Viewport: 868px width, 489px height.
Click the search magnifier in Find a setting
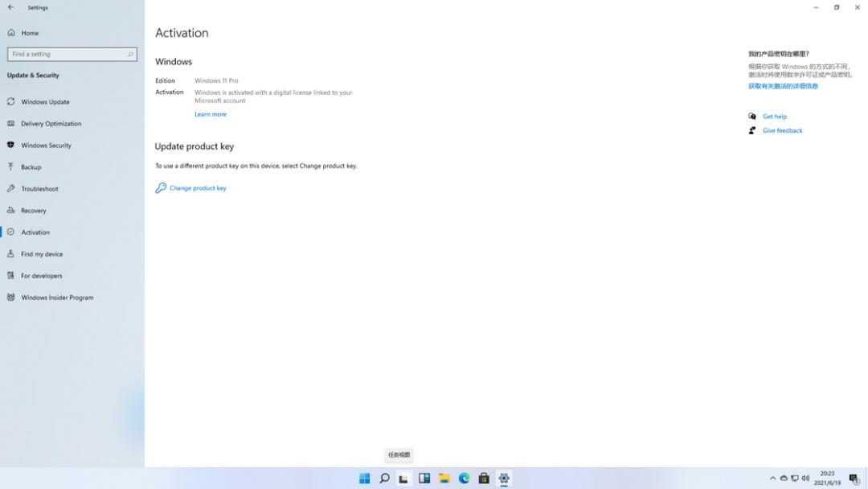(131, 54)
